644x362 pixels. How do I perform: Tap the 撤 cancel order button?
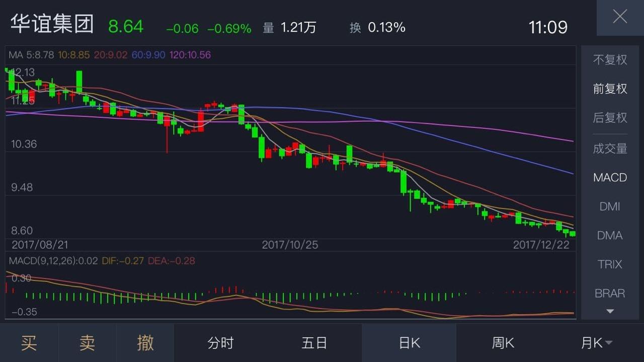(145, 343)
